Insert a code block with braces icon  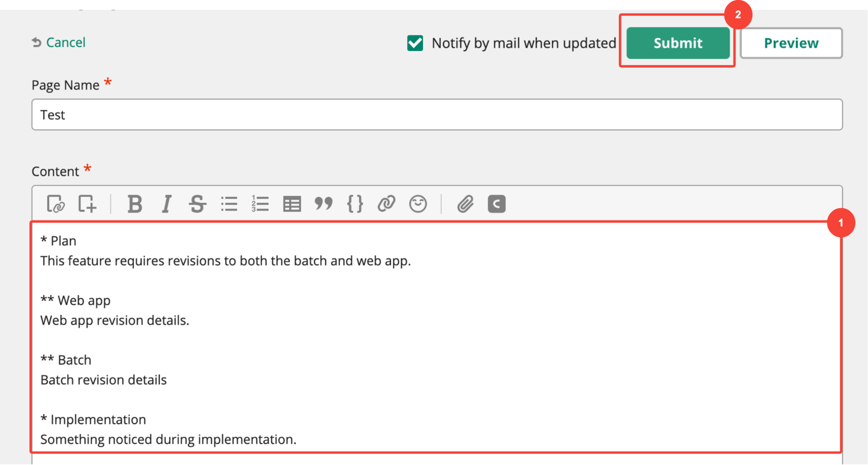tap(355, 204)
